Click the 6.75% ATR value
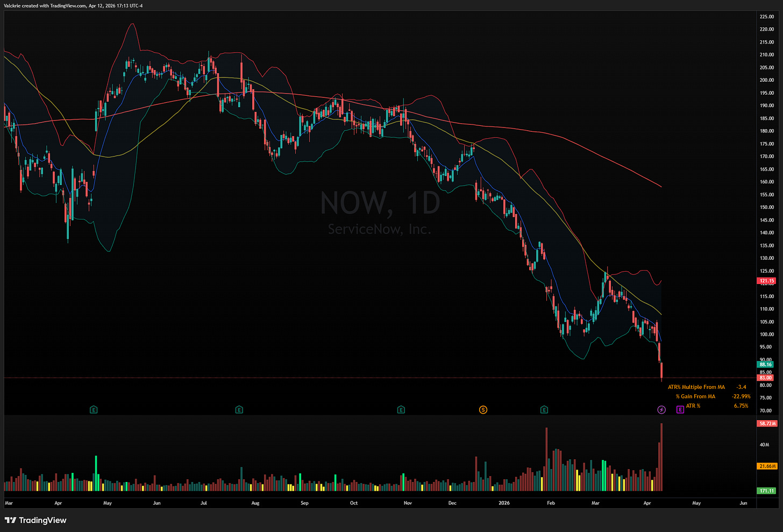The image size is (783, 532). (x=741, y=406)
